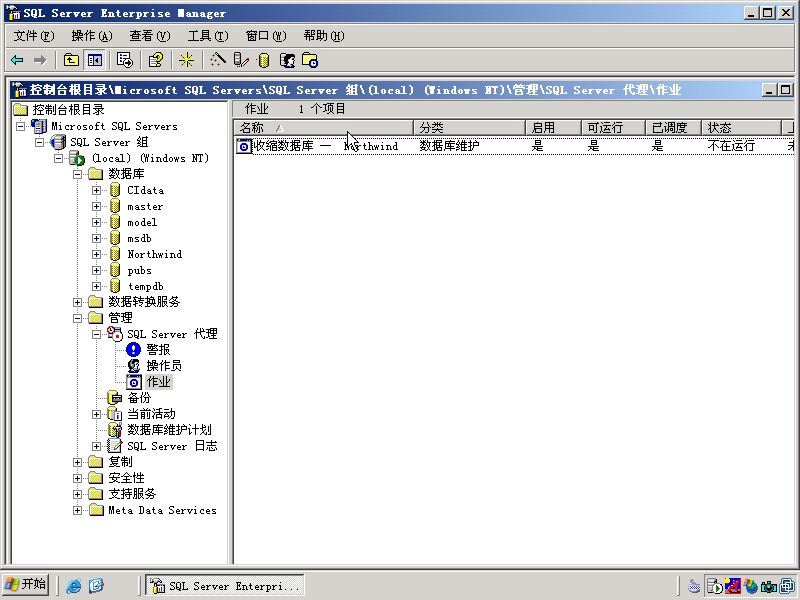Click the New Database cylinder toolbar icon

263,60
